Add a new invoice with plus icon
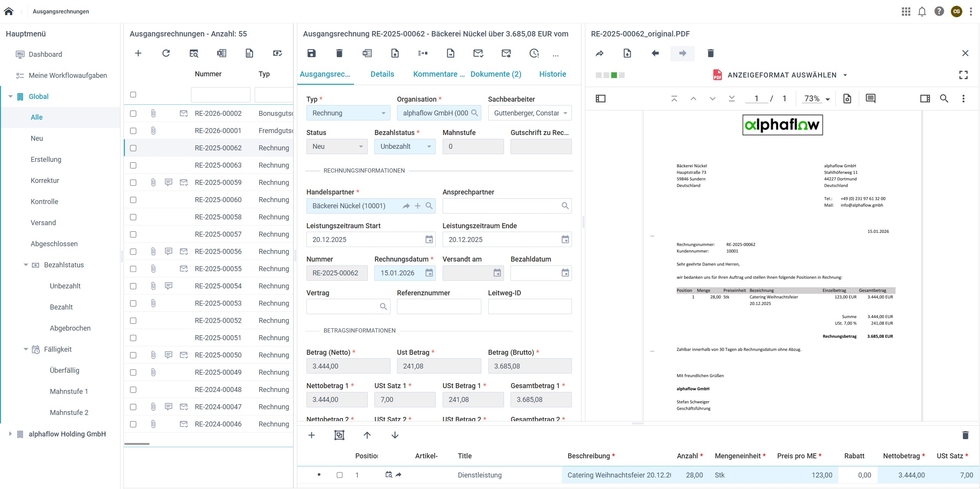Screen dimensions: 980x489 click(x=138, y=53)
